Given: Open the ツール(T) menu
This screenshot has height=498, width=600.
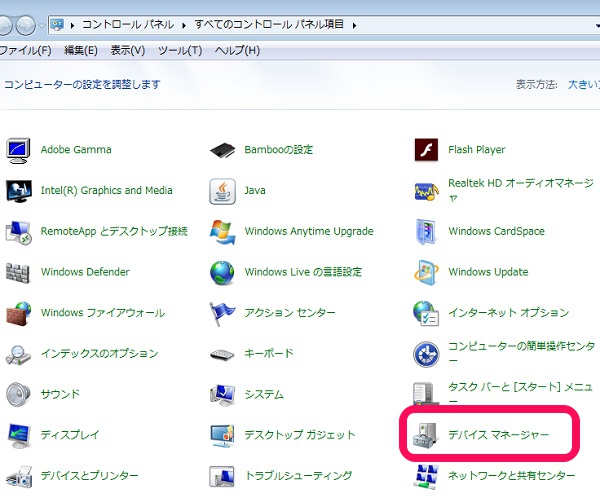Looking at the screenshot, I should tap(180, 50).
